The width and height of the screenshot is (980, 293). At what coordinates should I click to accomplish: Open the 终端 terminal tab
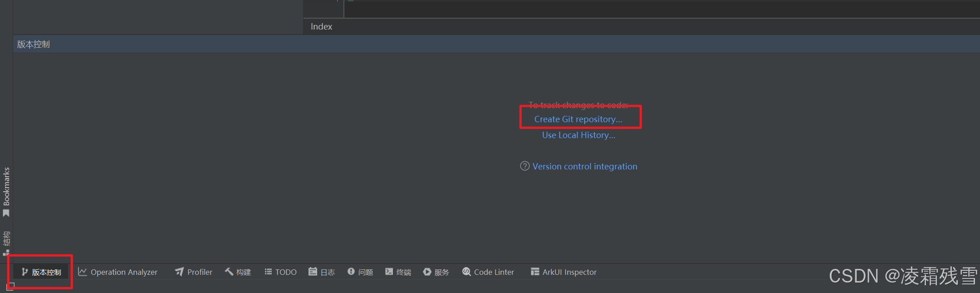click(398, 272)
